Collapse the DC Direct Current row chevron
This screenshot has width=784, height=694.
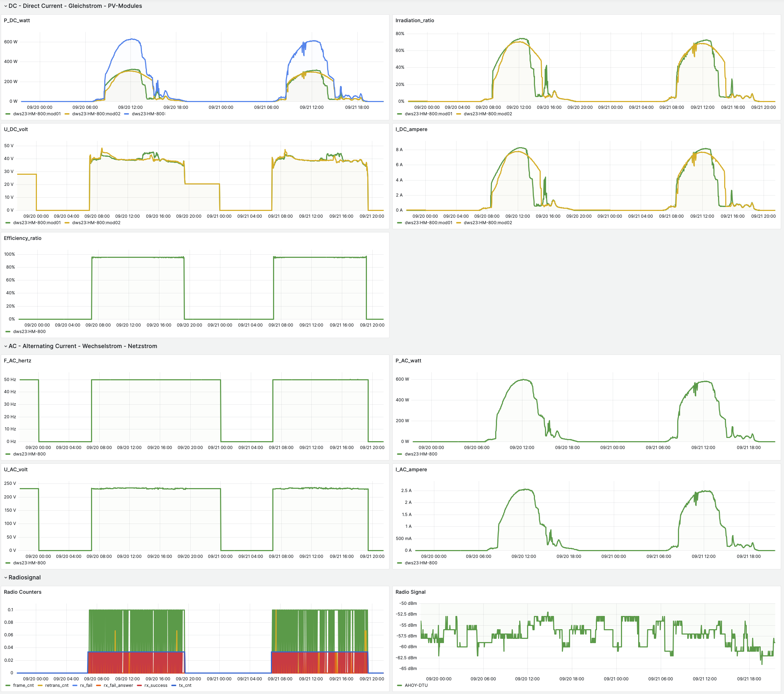(5, 6)
